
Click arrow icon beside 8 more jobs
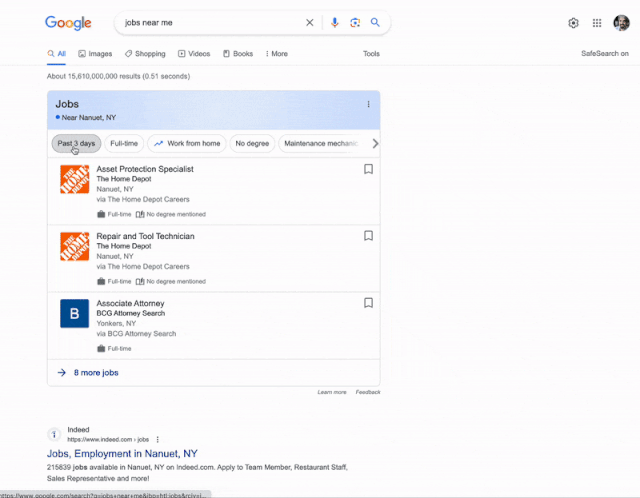pyautogui.click(x=62, y=373)
